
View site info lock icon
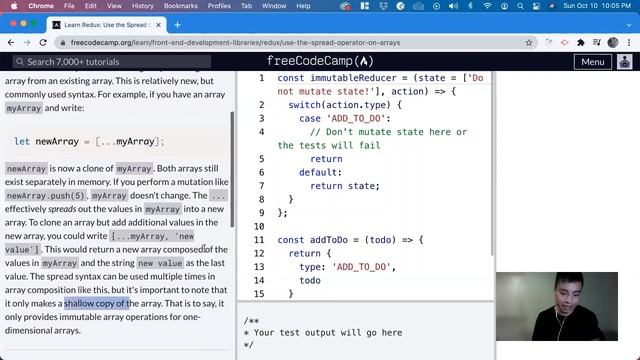pyautogui.click(x=63, y=42)
